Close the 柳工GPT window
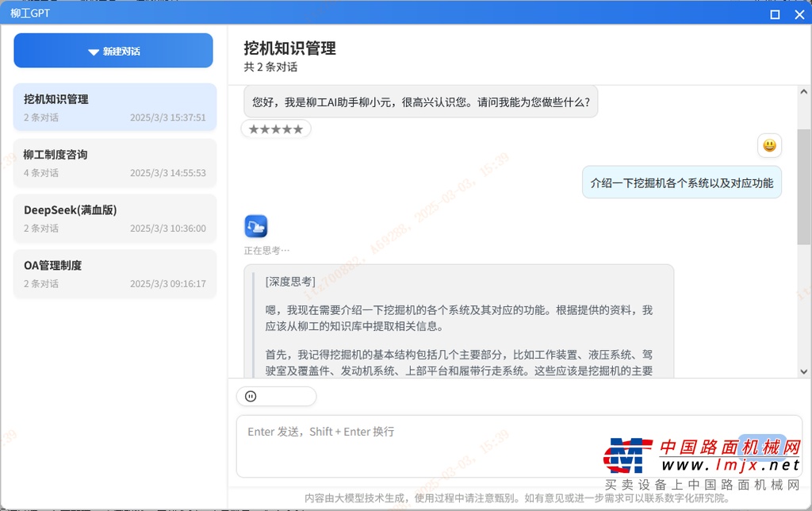 [x=799, y=14]
